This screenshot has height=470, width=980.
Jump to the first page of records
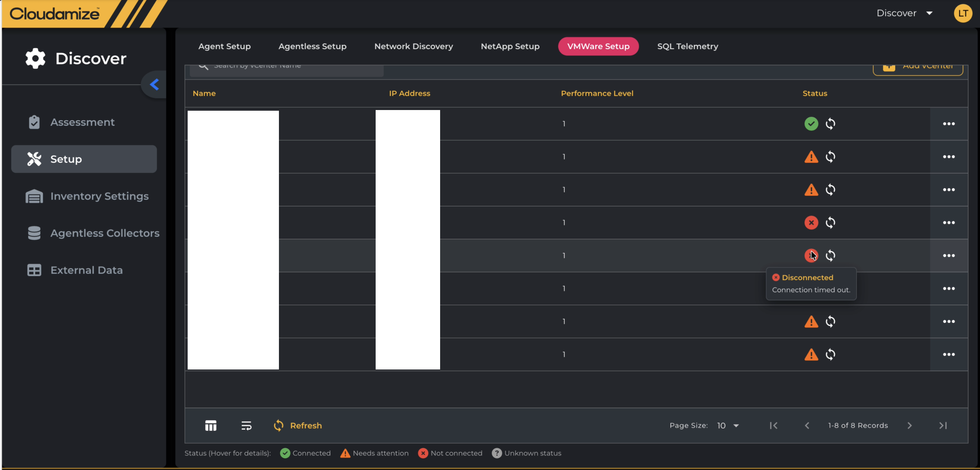click(773, 426)
